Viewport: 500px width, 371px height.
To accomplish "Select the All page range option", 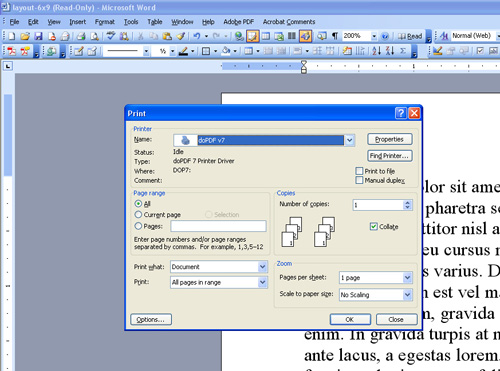I will pos(138,204).
